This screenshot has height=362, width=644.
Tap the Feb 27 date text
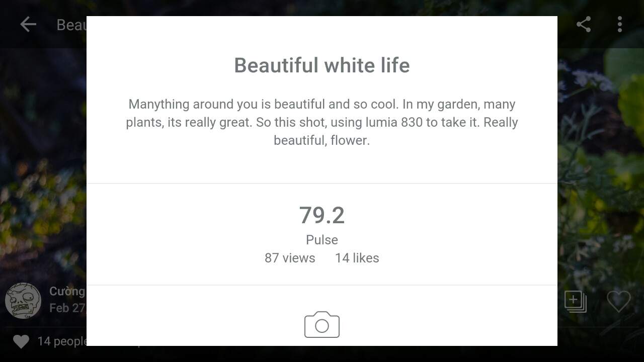click(67, 308)
